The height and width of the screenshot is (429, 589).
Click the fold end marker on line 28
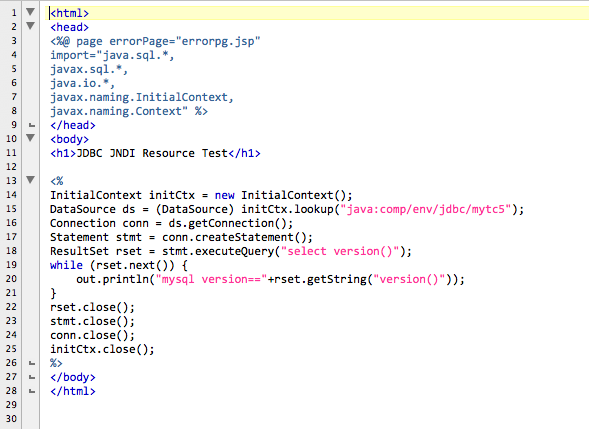pos(32,391)
